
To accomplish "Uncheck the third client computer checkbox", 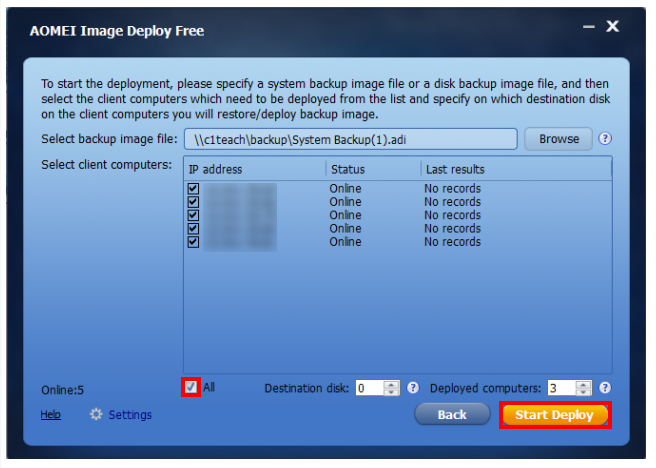I will pyautogui.click(x=193, y=215).
